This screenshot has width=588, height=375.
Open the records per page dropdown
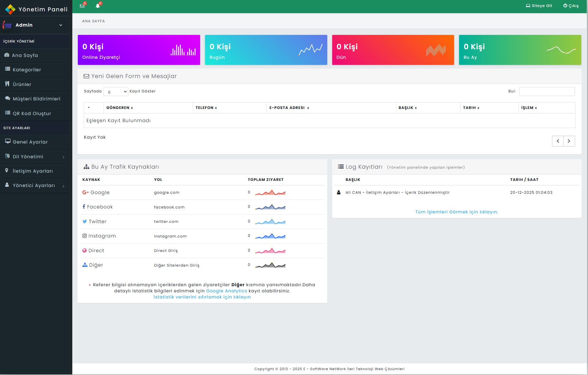point(116,92)
